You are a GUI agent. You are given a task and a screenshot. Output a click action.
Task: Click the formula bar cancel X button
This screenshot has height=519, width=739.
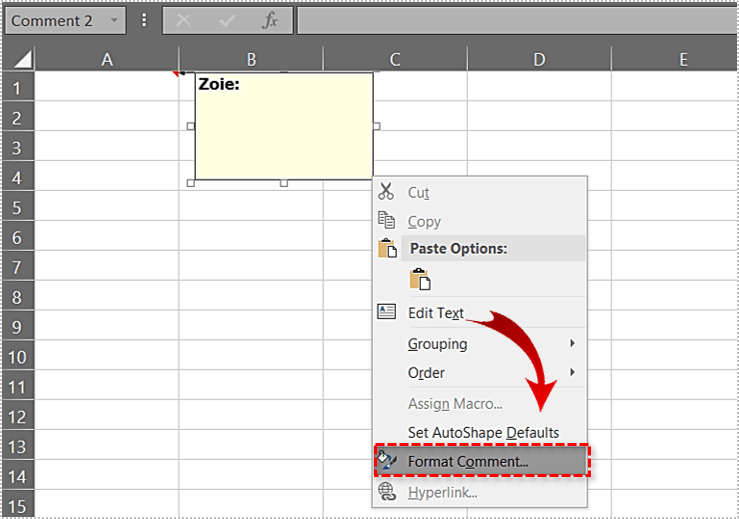click(x=183, y=20)
